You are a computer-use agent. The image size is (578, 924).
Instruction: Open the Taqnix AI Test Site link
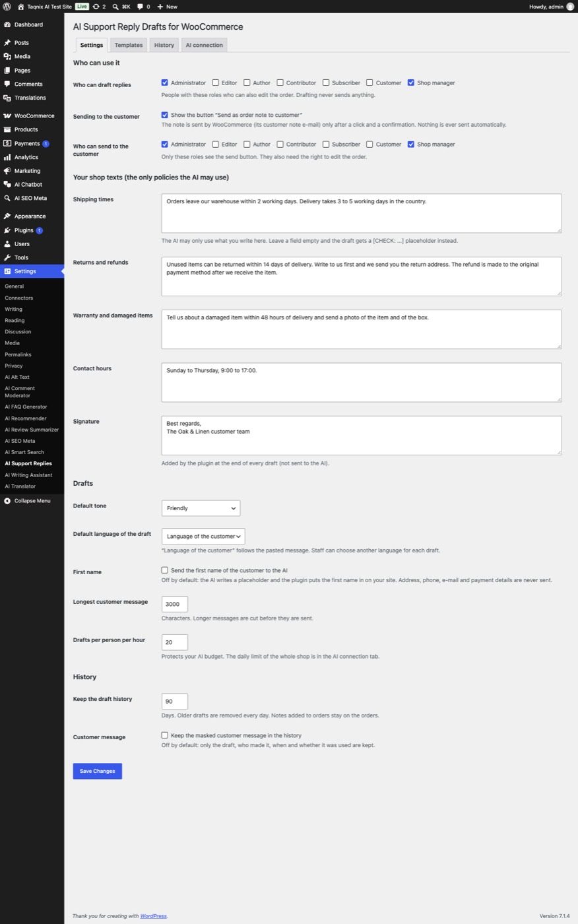click(x=45, y=7)
